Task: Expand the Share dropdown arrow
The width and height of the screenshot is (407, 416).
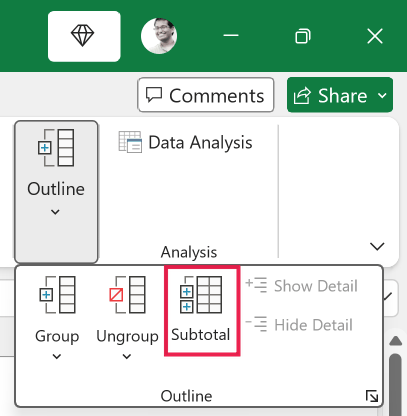Action: click(383, 95)
